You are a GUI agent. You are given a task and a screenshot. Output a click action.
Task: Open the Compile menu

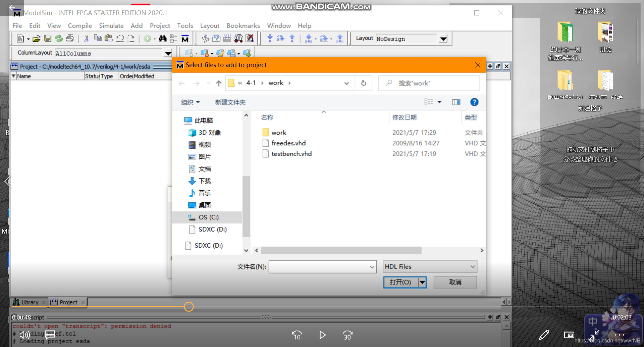[x=80, y=26]
